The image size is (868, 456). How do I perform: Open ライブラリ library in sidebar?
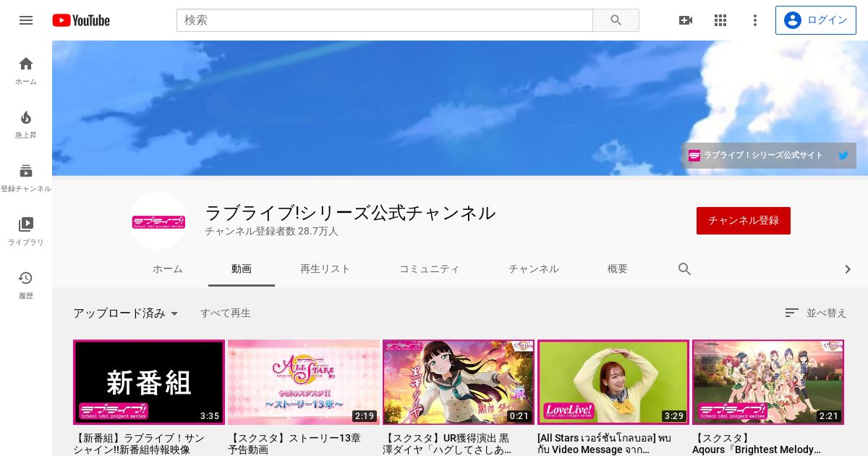[x=26, y=232]
